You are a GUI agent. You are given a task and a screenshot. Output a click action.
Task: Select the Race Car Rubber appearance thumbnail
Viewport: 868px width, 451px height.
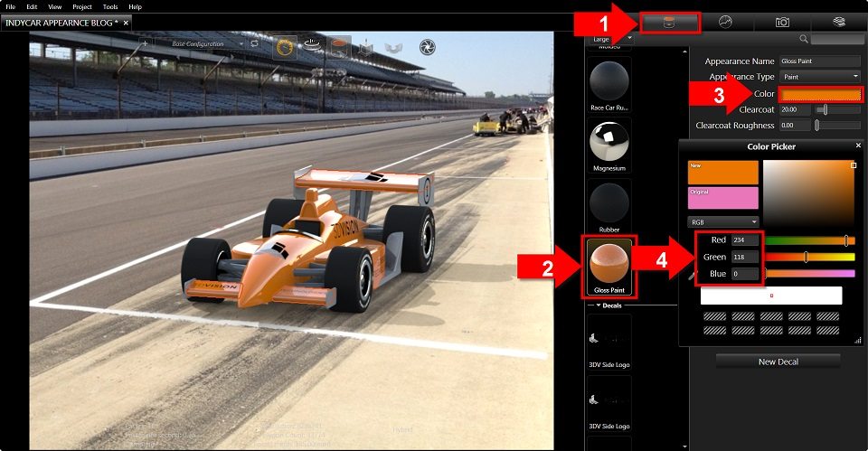coord(609,85)
